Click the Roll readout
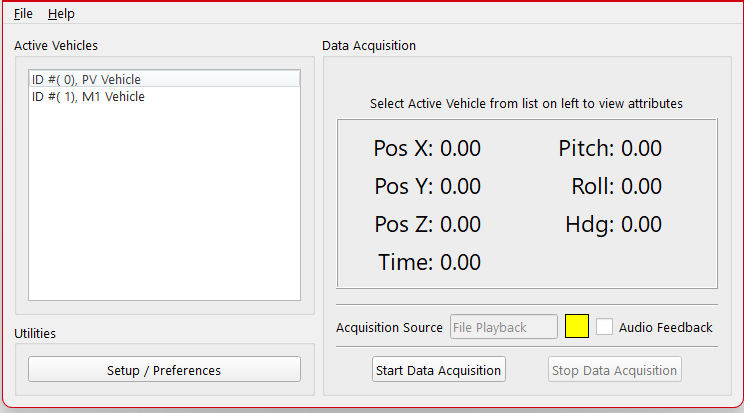This screenshot has width=744, height=413. pos(616,187)
